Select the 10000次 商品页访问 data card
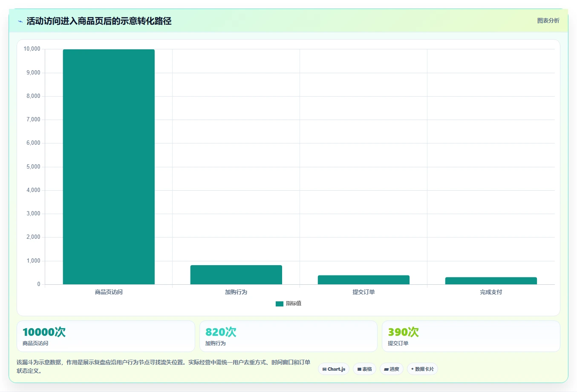This screenshot has height=392, width=577. (x=106, y=336)
